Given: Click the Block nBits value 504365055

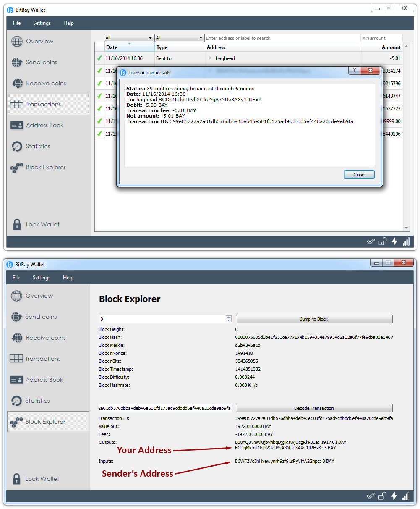Looking at the screenshot, I should 247,361.
